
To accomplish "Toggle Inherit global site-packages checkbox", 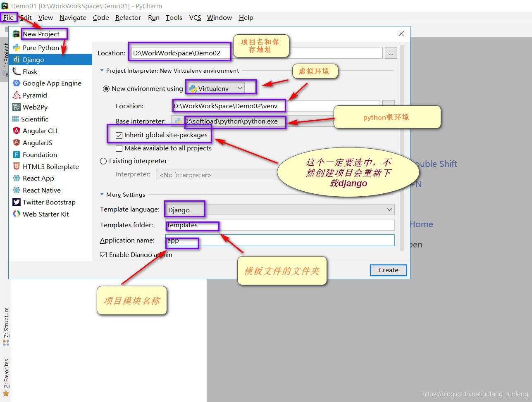I will click(x=119, y=135).
